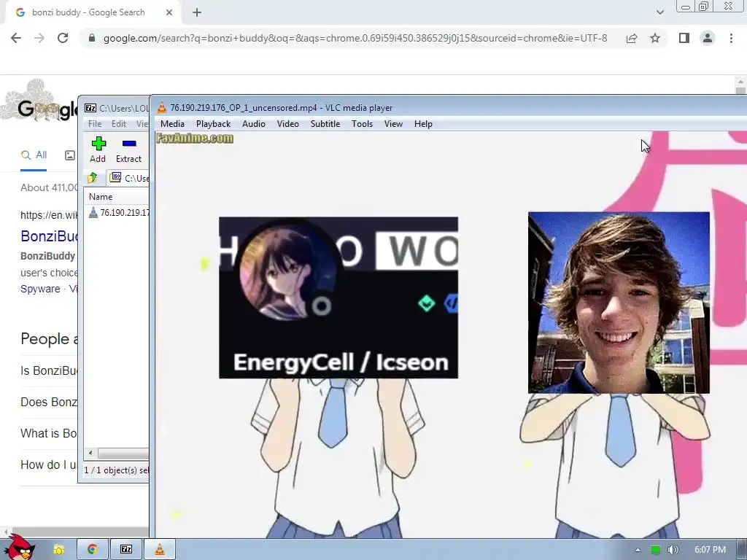
Task: Open the Angry Birds Start button
Action: (x=18, y=547)
